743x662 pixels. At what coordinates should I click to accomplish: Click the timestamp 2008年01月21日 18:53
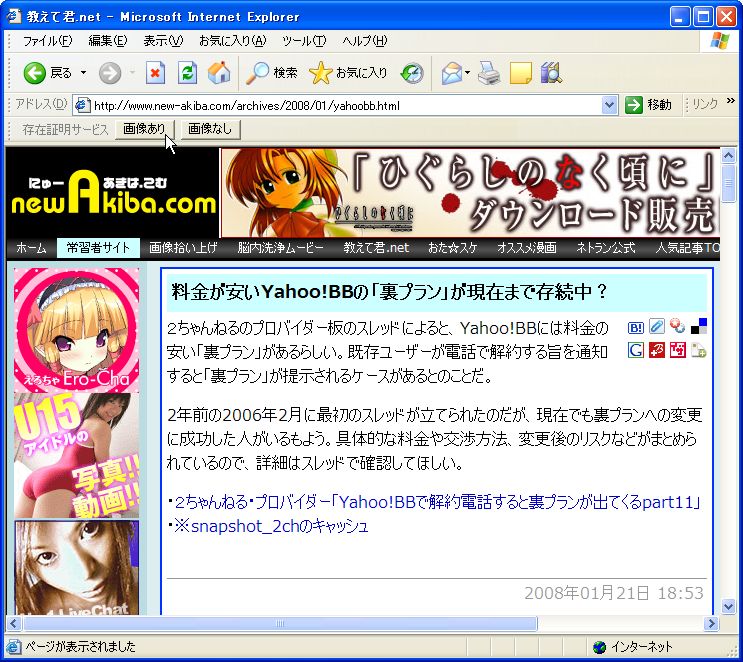(614, 593)
